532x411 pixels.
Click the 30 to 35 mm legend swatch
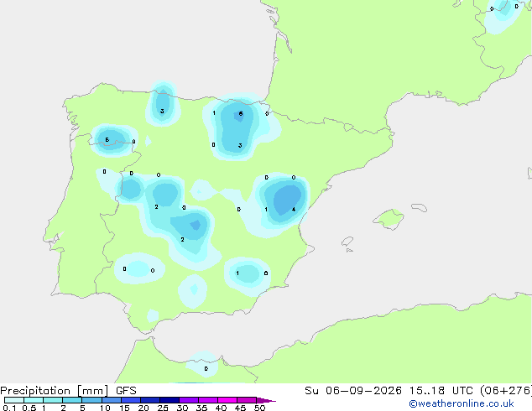pos(188,400)
